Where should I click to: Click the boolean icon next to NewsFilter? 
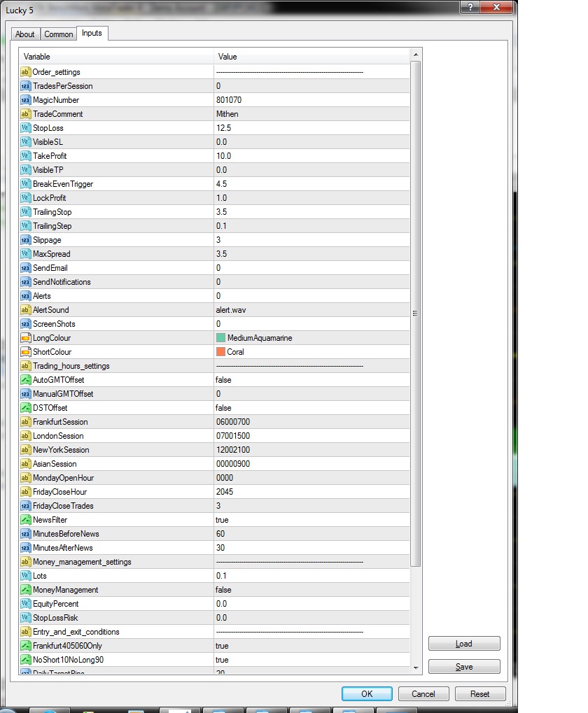25,520
